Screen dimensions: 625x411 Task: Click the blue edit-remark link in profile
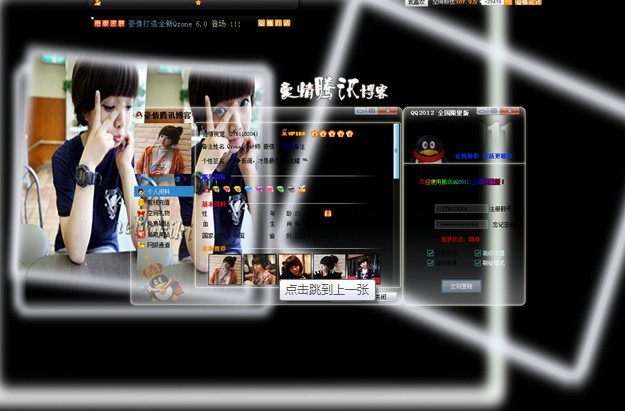point(293,146)
